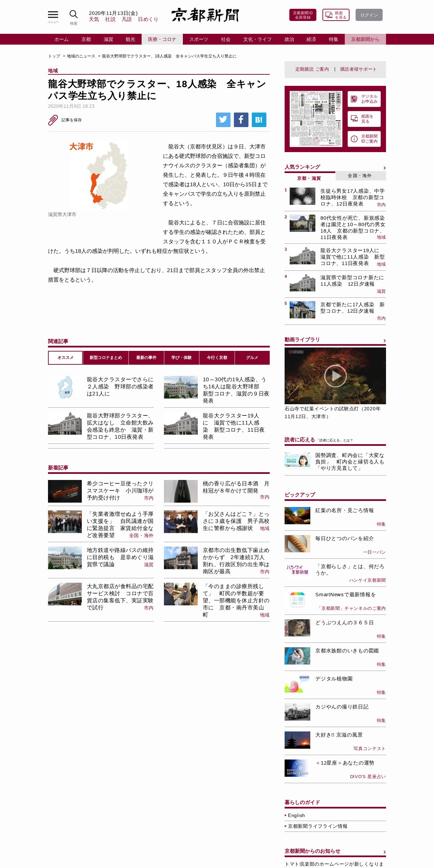Click 京都新聞IDご案内 info icon button
Screen dimensions: 434x868
pos(364,139)
